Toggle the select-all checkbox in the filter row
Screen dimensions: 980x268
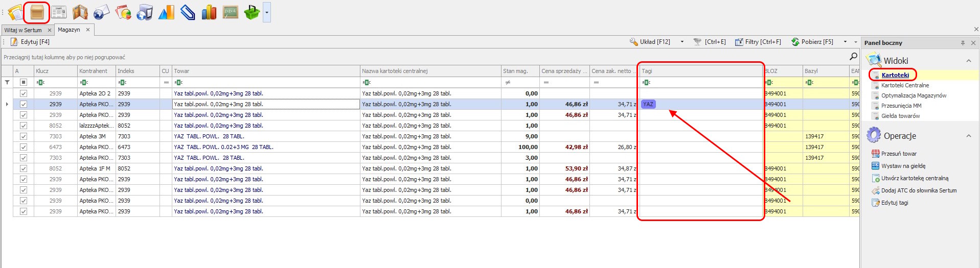click(x=24, y=82)
